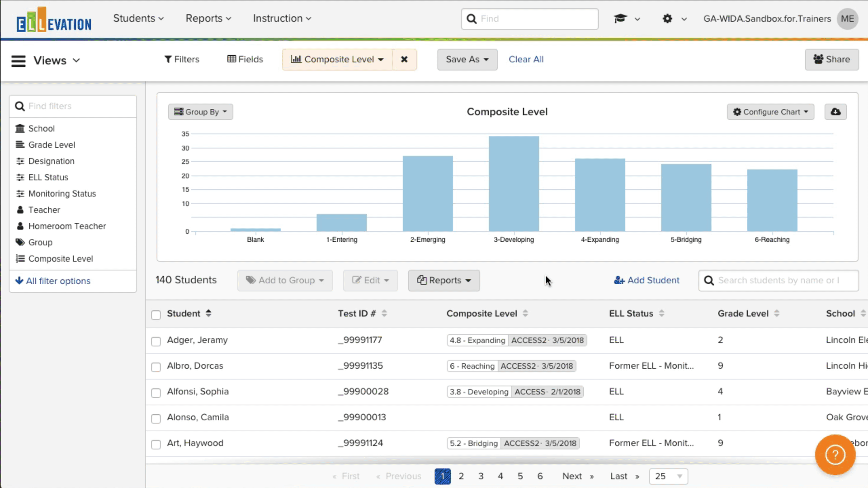
Task: Change the page size 25 dropdown
Action: (668, 476)
